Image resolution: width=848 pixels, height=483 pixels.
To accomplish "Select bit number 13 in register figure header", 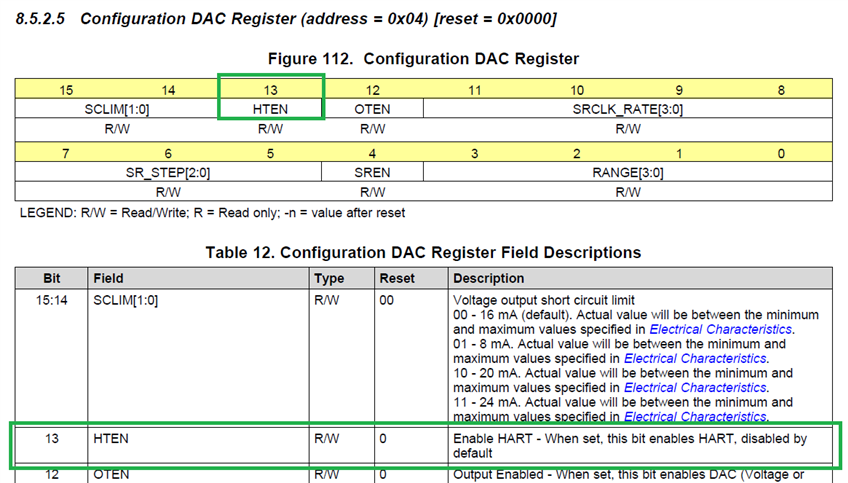I will [270, 90].
